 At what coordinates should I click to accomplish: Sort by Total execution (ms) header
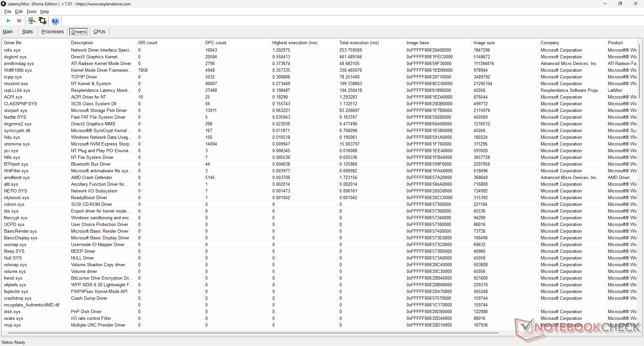(371, 43)
